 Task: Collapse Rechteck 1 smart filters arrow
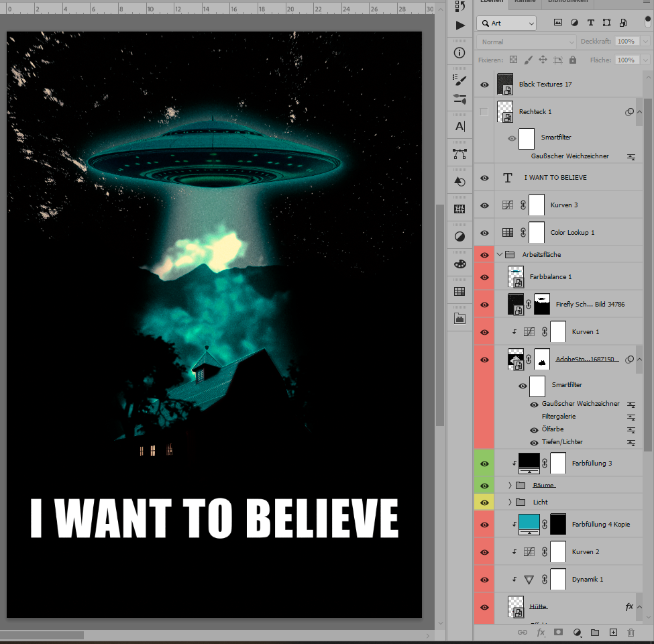point(639,112)
